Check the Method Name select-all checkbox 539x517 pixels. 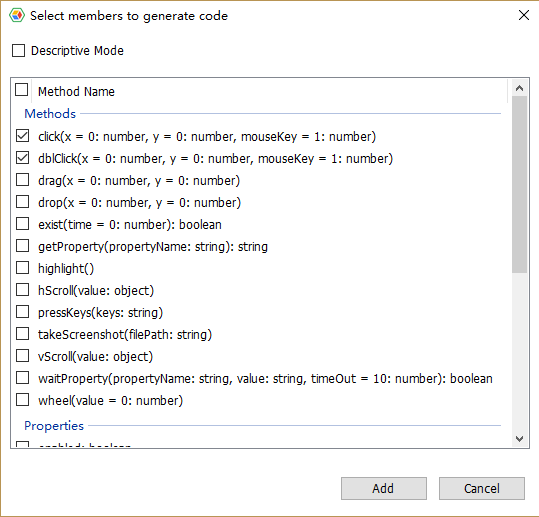22,90
